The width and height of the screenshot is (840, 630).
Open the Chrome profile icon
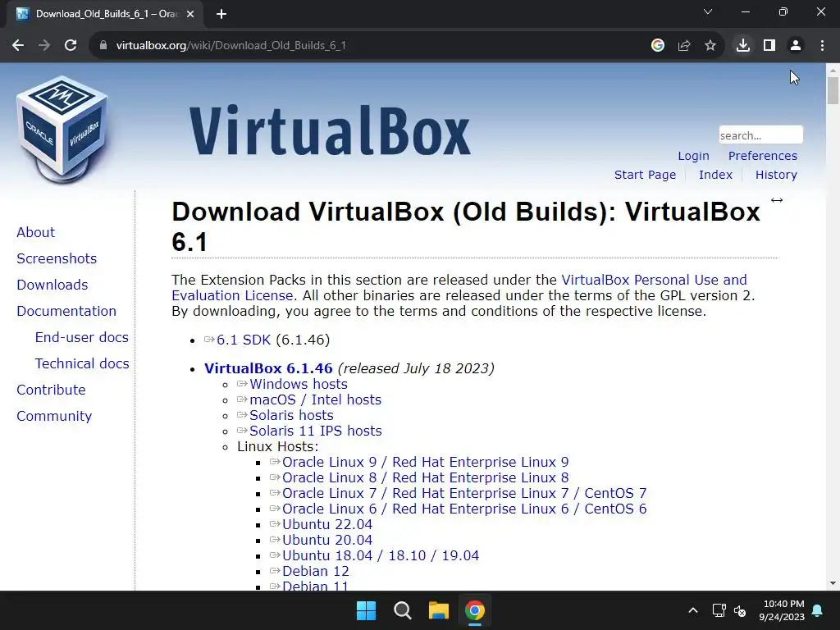click(x=796, y=46)
